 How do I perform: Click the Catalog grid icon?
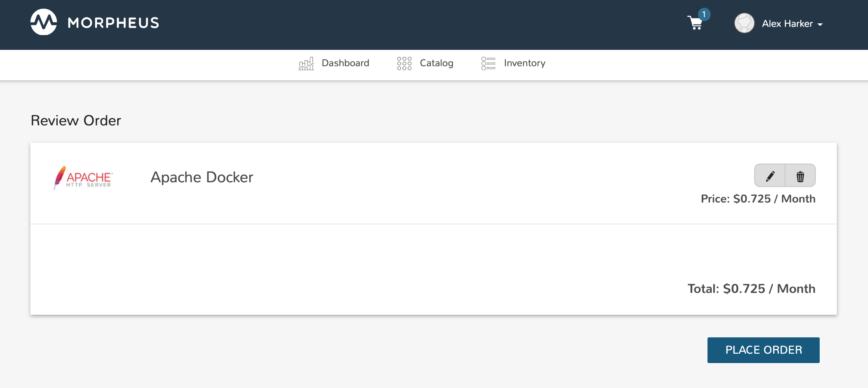[404, 63]
